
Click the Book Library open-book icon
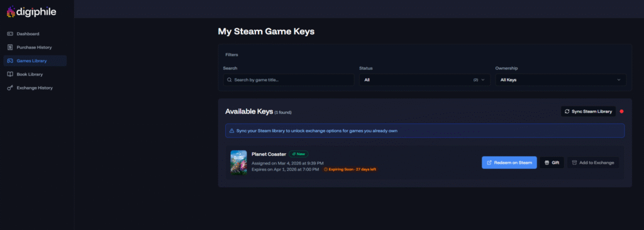coord(10,74)
